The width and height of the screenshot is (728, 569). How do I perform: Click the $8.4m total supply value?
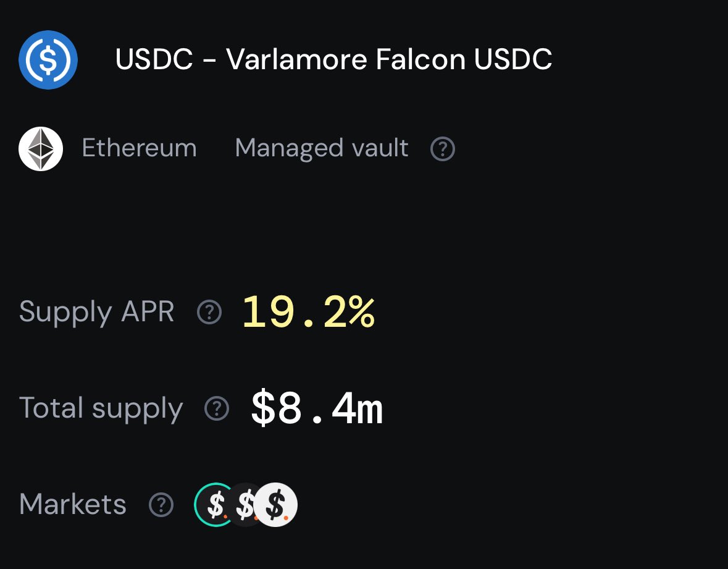tap(317, 408)
